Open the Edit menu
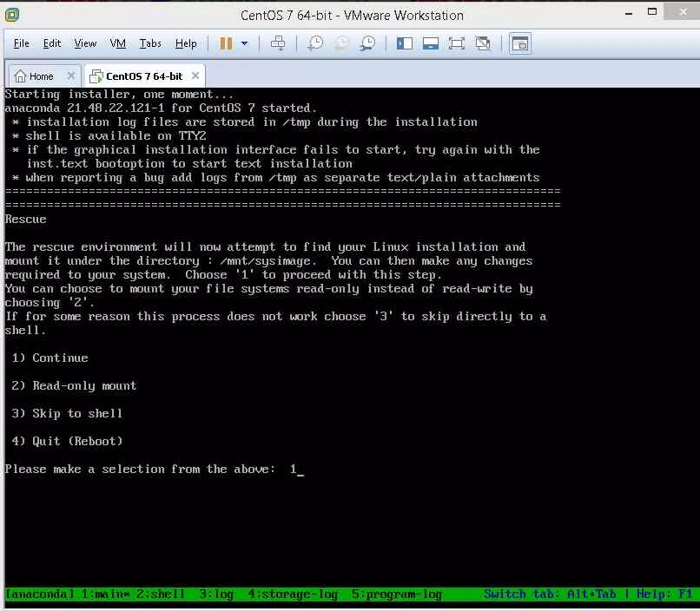This screenshot has width=700, height=611. tap(52, 43)
